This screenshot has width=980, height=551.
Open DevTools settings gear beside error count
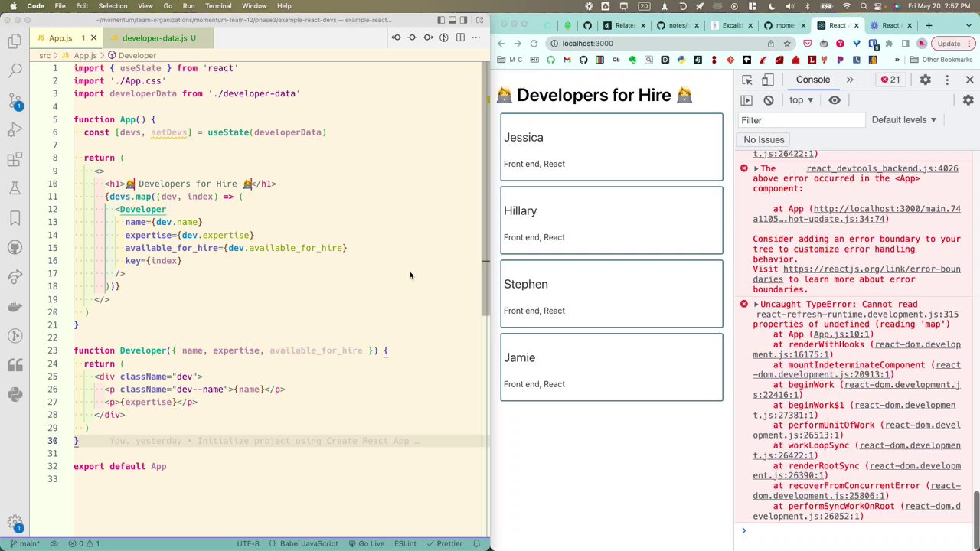click(x=925, y=80)
